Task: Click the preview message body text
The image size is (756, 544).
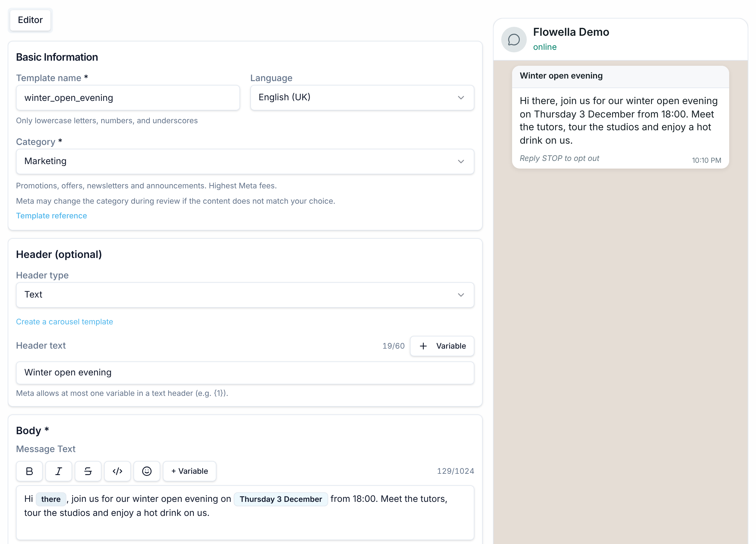Action: [x=619, y=121]
